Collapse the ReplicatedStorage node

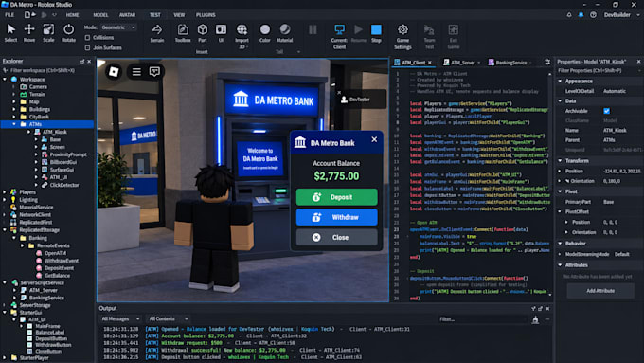coord(5,229)
